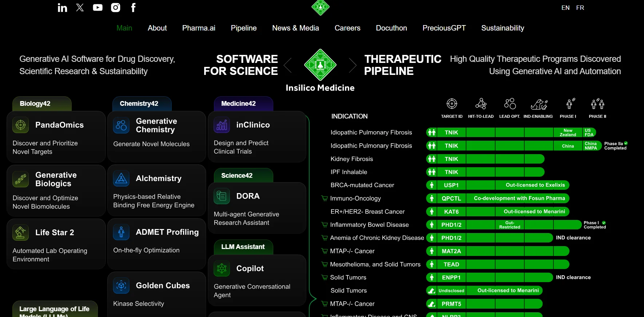Select the LLM Assistant tab
This screenshot has width=644, height=317.
243,247
